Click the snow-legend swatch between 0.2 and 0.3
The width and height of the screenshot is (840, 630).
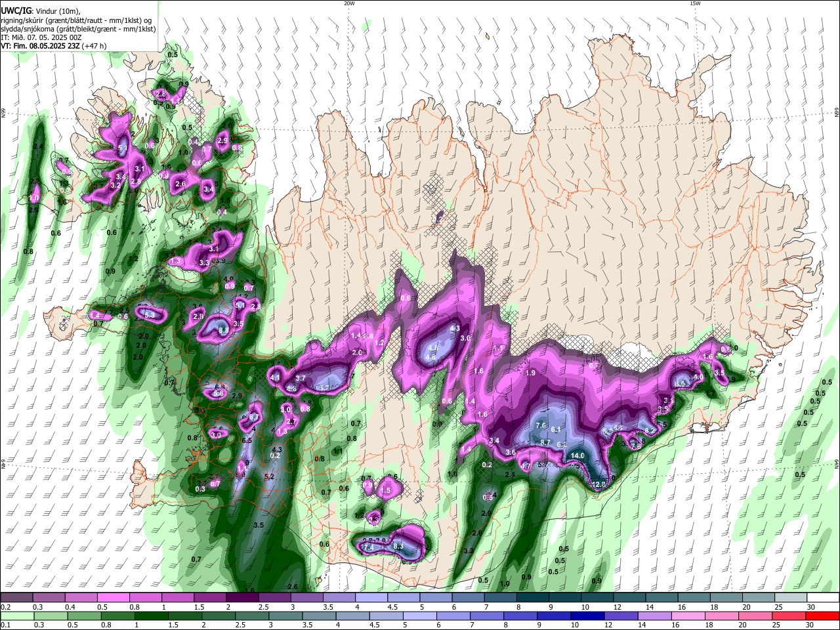(16, 598)
